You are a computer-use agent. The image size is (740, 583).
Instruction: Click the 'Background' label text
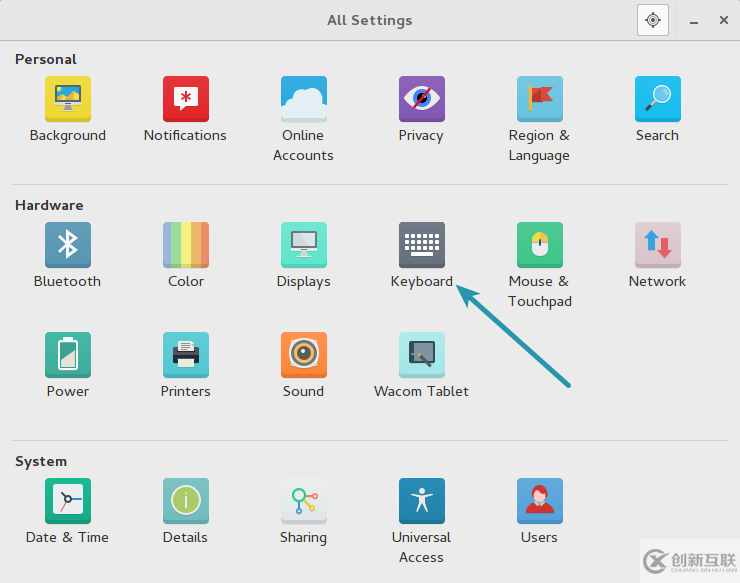click(x=68, y=136)
